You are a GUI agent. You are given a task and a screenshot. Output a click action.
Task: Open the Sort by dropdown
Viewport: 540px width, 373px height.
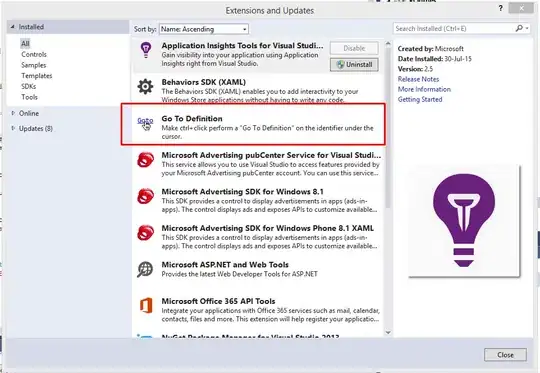tap(204, 29)
